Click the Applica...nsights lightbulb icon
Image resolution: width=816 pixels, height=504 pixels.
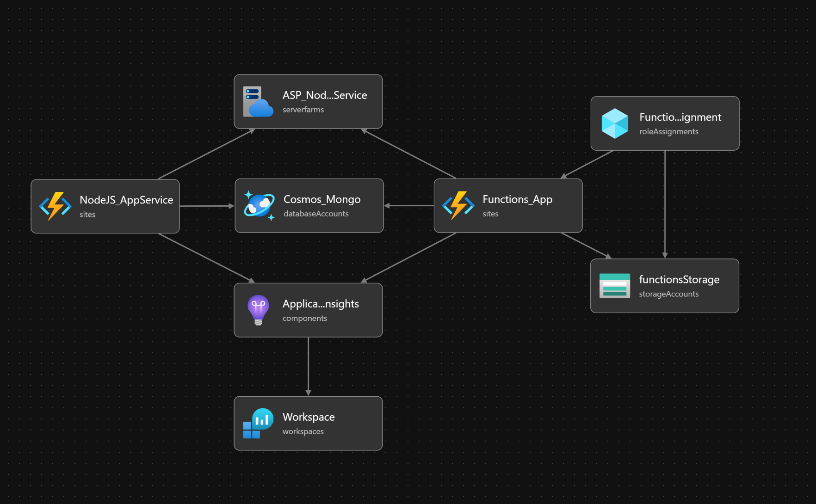[258, 310]
